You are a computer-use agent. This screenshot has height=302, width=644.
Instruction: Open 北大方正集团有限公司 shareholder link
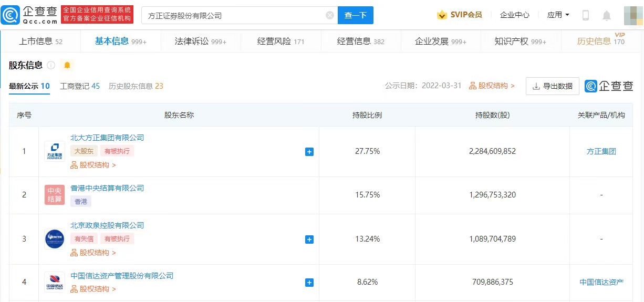pos(107,138)
